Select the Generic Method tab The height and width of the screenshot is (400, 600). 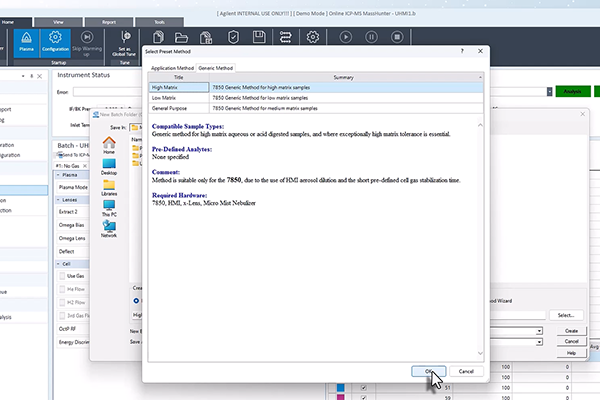click(x=215, y=68)
